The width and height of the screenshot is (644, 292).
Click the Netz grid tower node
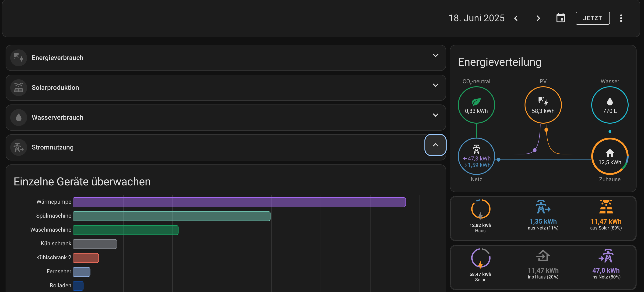click(x=476, y=156)
